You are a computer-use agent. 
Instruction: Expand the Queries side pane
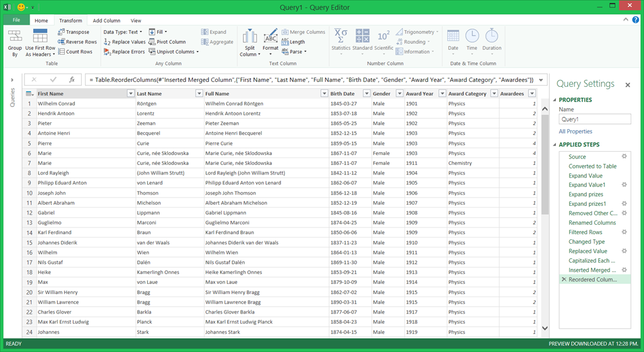pyautogui.click(x=12, y=80)
